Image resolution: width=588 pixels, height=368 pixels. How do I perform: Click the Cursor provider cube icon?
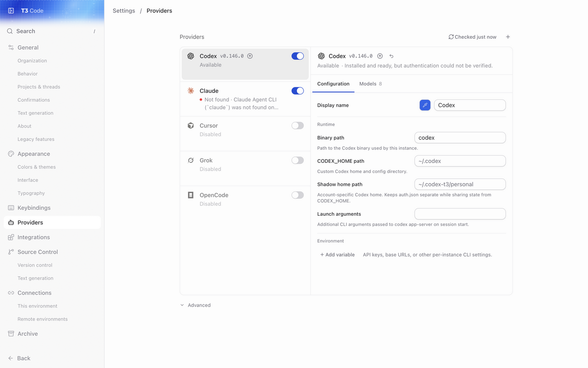point(191,126)
